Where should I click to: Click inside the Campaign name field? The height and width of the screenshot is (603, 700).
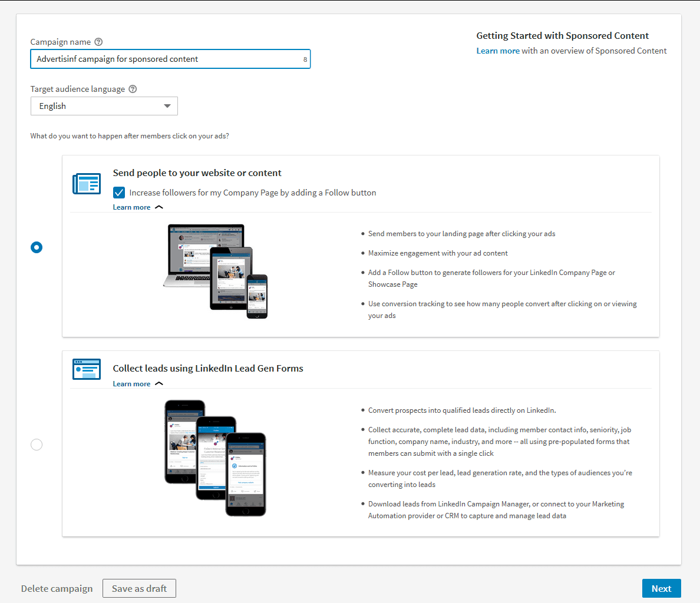pyautogui.click(x=170, y=59)
